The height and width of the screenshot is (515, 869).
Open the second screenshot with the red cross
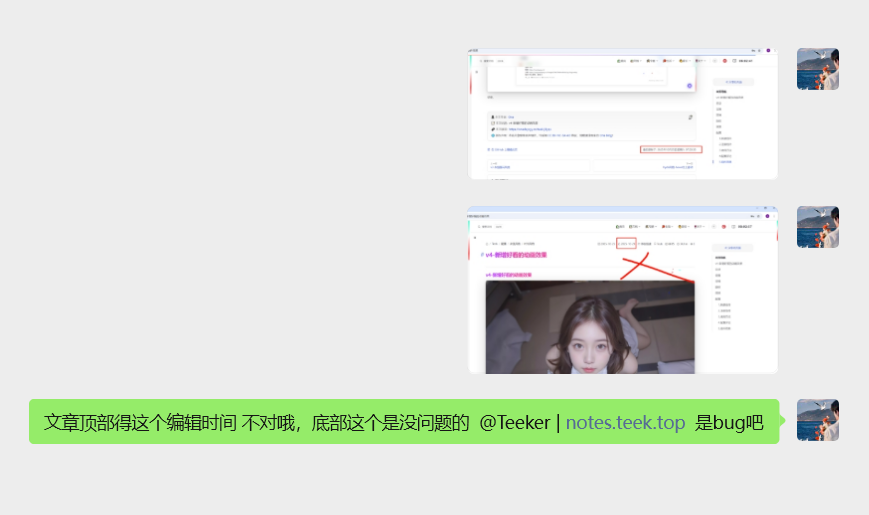click(x=622, y=290)
